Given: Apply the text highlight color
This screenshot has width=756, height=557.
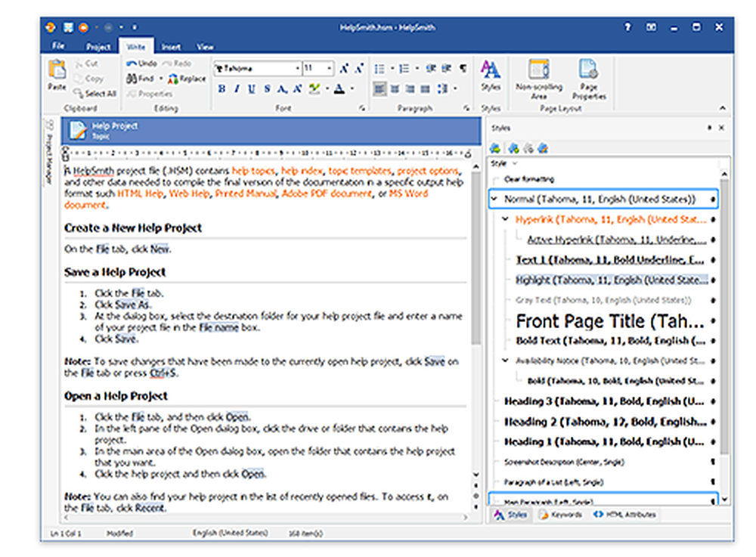Looking at the screenshot, I should point(314,88).
